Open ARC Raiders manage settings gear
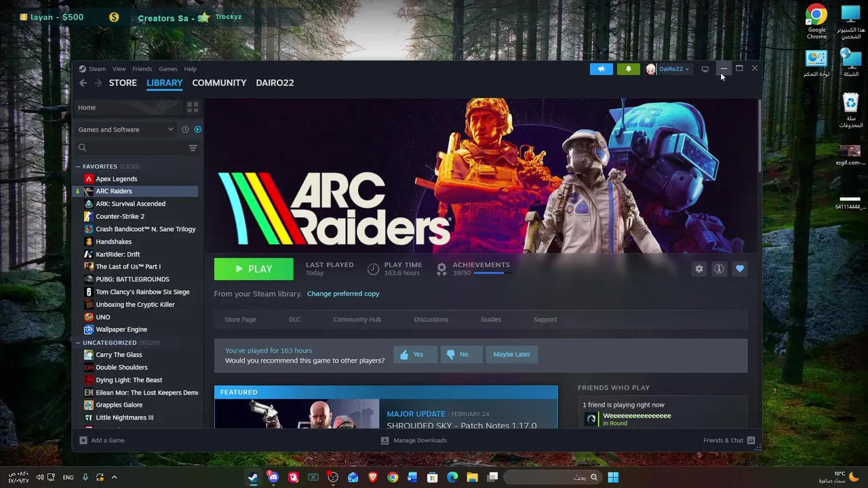This screenshot has width=868, height=488. [x=699, y=269]
